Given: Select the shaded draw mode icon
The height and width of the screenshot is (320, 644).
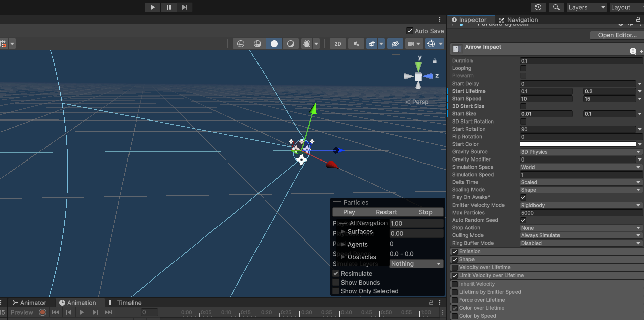Looking at the screenshot, I should point(274,44).
